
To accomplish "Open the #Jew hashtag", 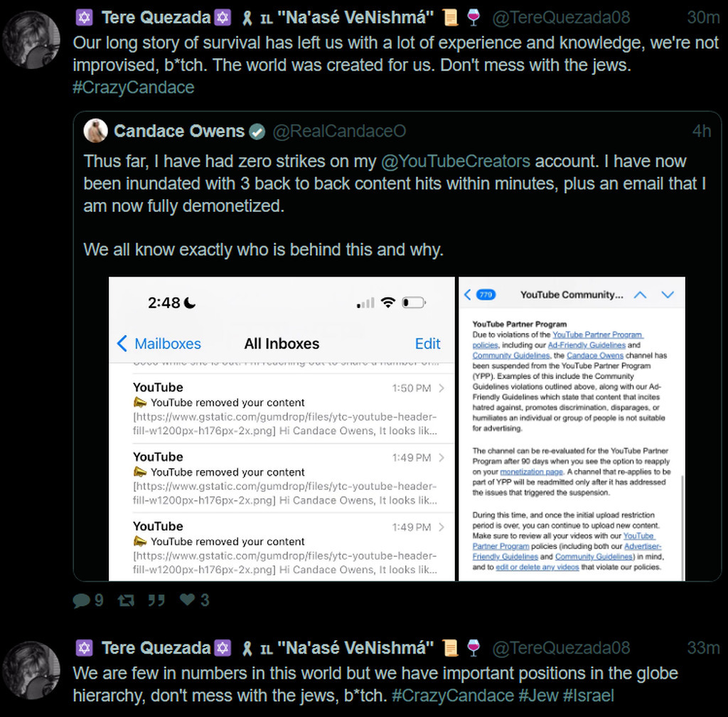I will (x=538, y=696).
